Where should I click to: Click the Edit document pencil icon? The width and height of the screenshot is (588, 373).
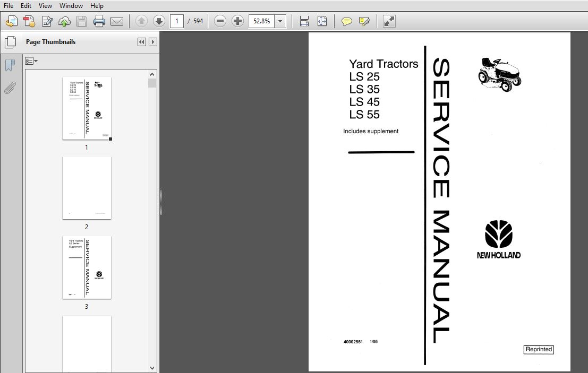click(47, 21)
